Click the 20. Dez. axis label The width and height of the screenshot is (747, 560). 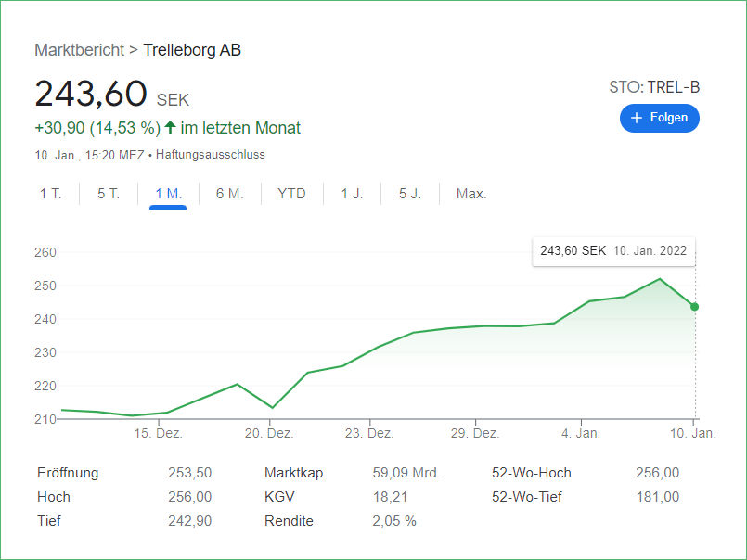point(269,433)
